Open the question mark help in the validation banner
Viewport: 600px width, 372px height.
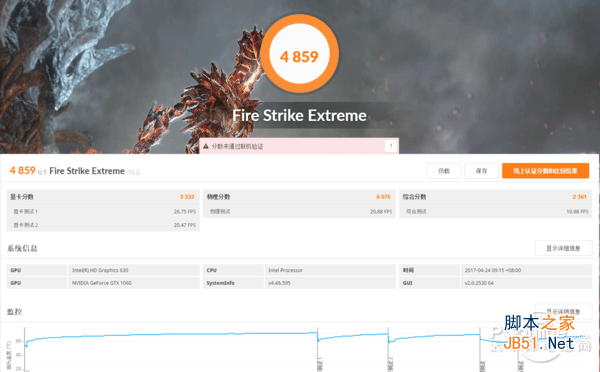(391, 146)
